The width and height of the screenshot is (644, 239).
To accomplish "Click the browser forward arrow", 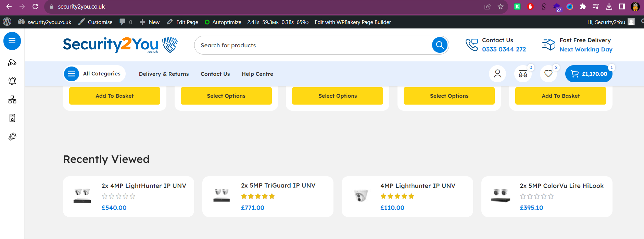I will (22, 7).
